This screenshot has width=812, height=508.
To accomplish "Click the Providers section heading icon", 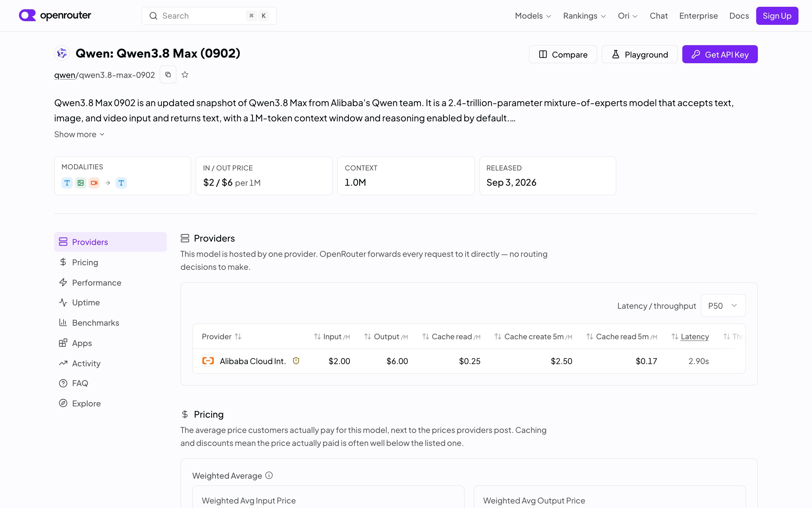I will pyautogui.click(x=185, y=238).
